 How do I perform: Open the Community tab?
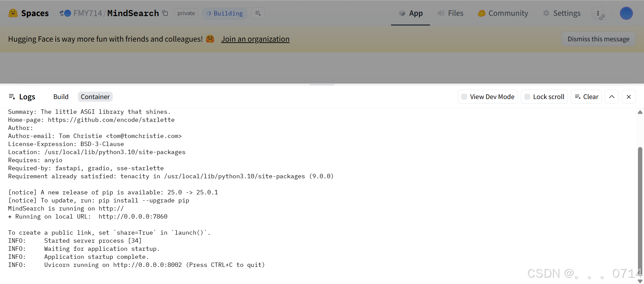coord(503,13)
